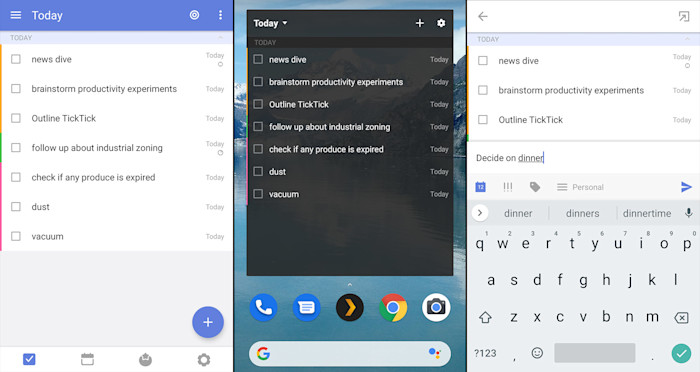Viewport: 700px width, 372px height.
Task: Tap the focus target icon in header
Action: pos(194,15)
